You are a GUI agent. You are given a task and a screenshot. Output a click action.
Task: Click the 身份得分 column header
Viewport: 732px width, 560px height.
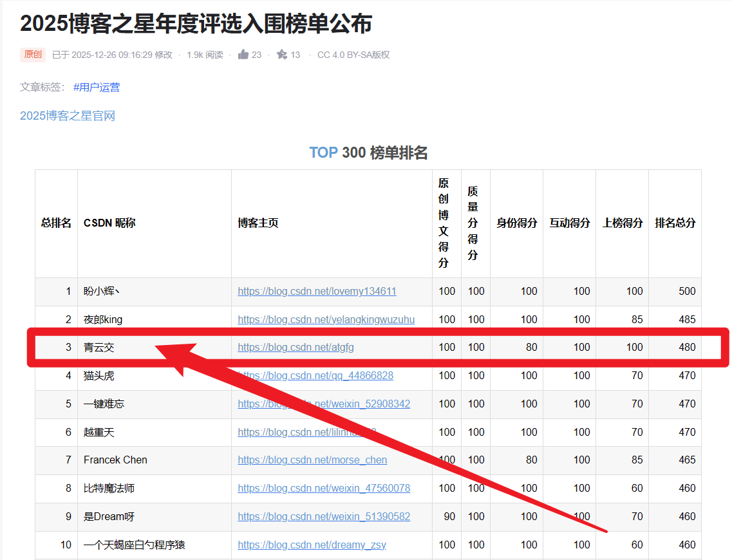point(517,223)
